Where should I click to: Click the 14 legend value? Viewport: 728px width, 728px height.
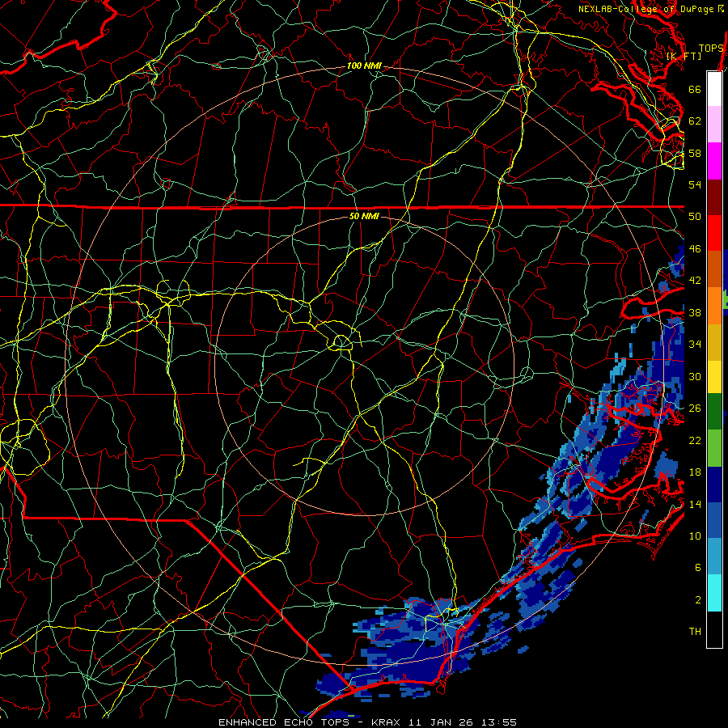point(695,504)
